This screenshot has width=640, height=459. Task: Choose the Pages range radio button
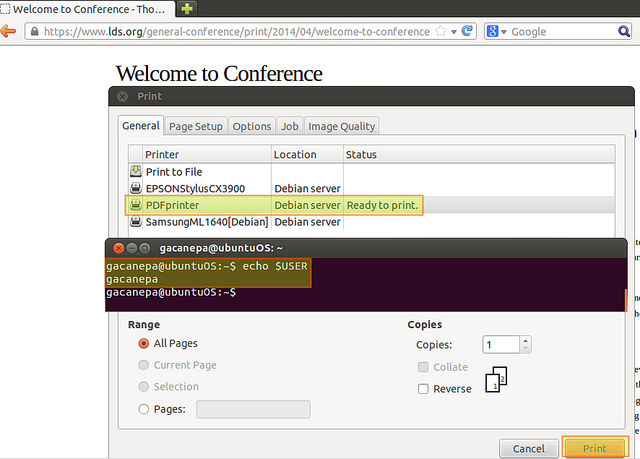click(x=144, y=409)
